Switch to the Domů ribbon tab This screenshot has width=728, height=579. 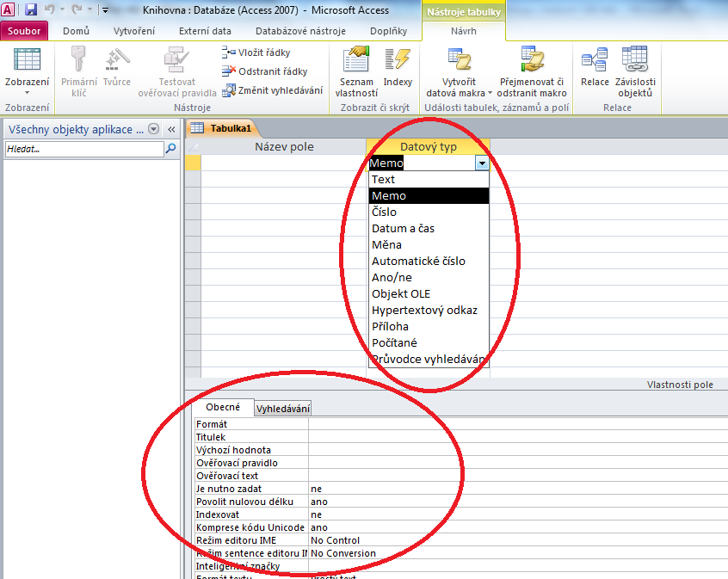76,31
